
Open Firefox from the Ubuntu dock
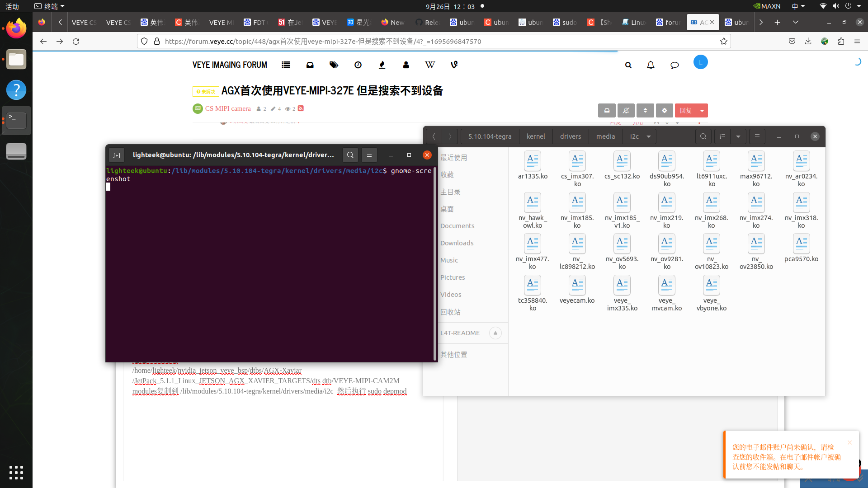point(16,28)
